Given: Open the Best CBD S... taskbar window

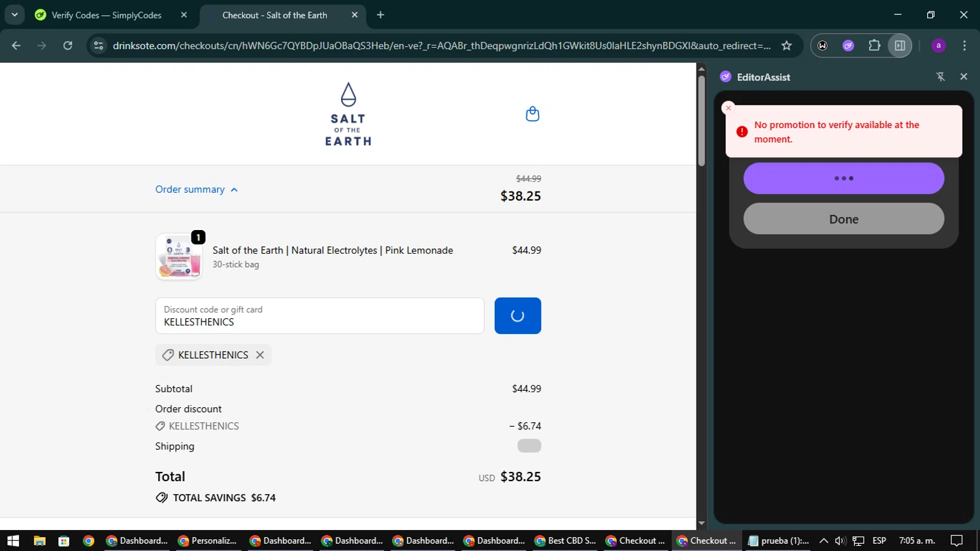Looking at the screenshot, I should point(565,541).
